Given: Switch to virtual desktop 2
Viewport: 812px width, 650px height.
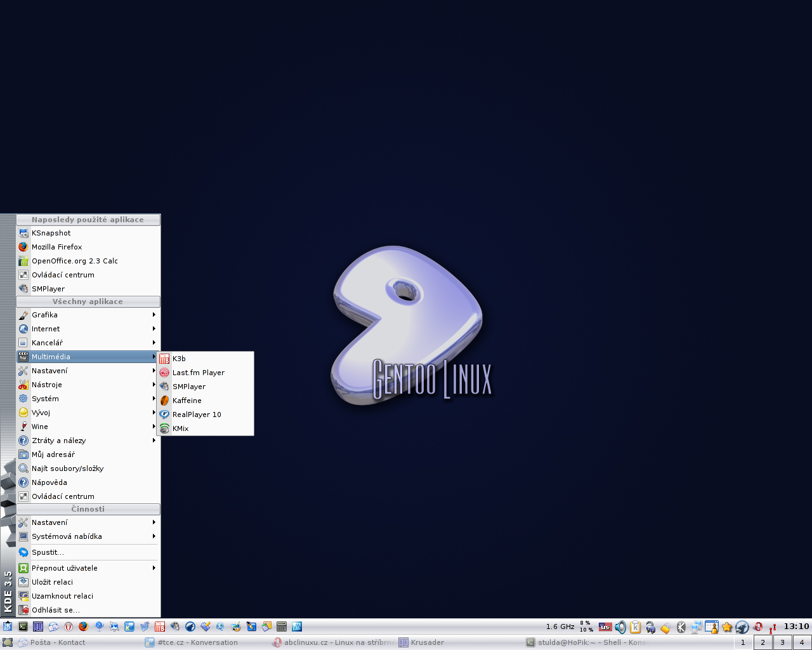Looking at the screenshot, I should coord(763,642).
